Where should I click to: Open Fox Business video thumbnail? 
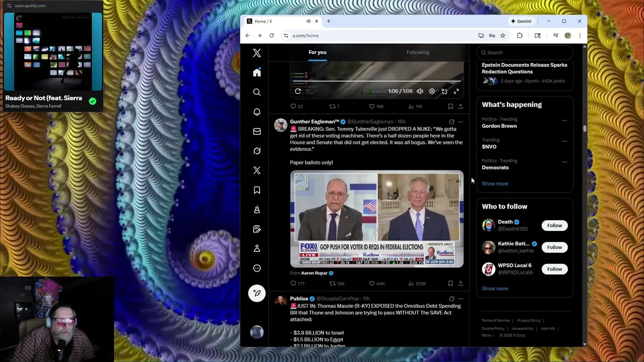pyautogui.click(x=377, y=219)
